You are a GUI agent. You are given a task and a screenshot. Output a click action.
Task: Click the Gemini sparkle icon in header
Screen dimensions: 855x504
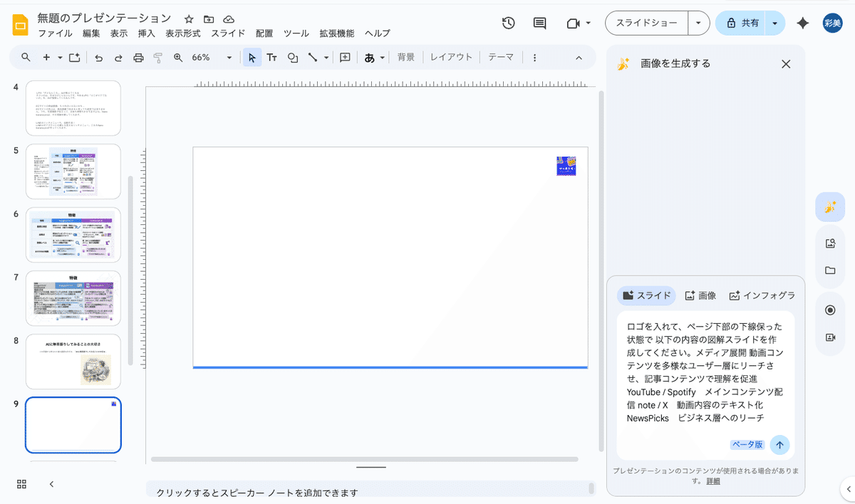(802, 23)
